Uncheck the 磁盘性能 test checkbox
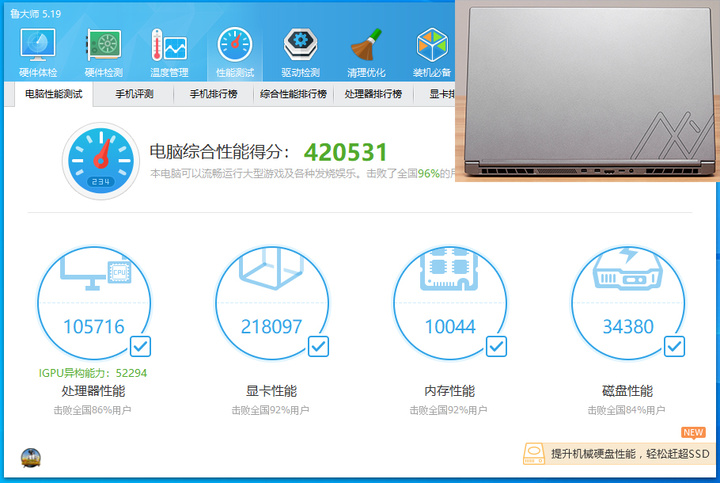Image resolution: width=720 pixels, height=483 pixels. tap(675, 347)
